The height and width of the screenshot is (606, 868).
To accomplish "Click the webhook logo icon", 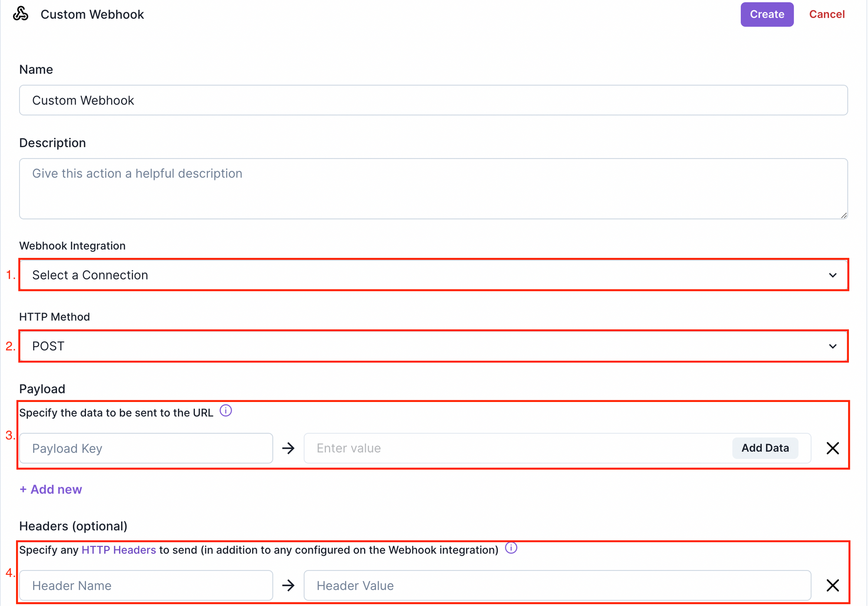I will tap(20, 14).
